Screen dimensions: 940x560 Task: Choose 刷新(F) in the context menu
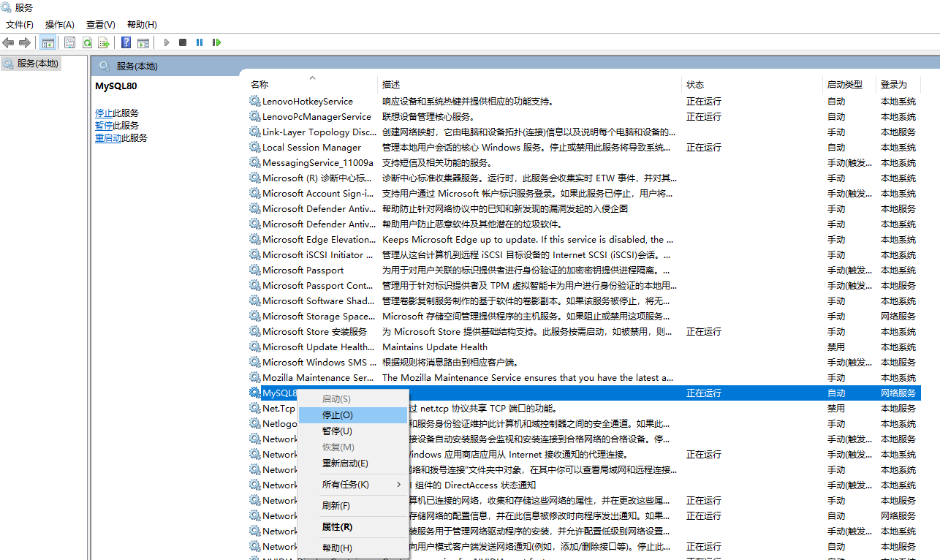352,506
